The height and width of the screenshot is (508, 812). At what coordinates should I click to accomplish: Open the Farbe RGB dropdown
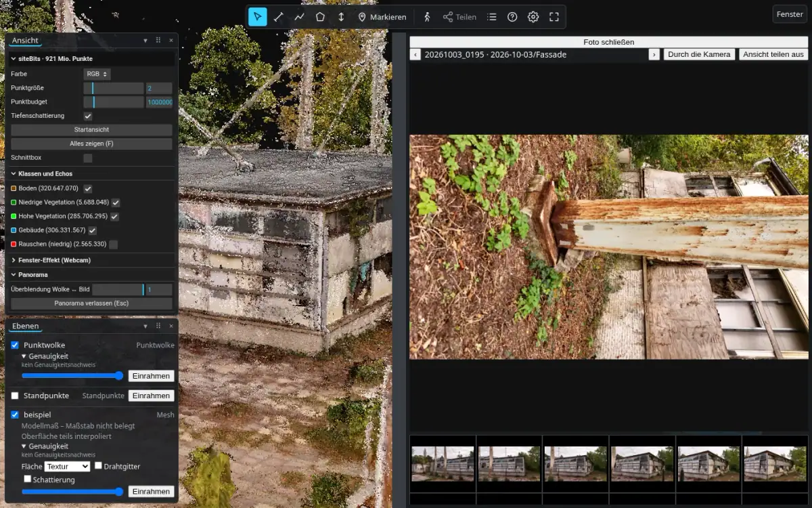click(x=97, y=74)
